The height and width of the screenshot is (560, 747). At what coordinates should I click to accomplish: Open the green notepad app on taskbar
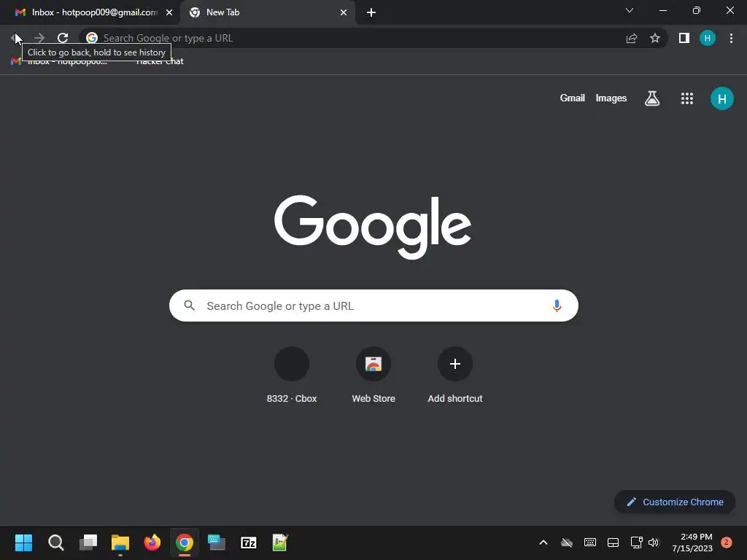[280, 542]
